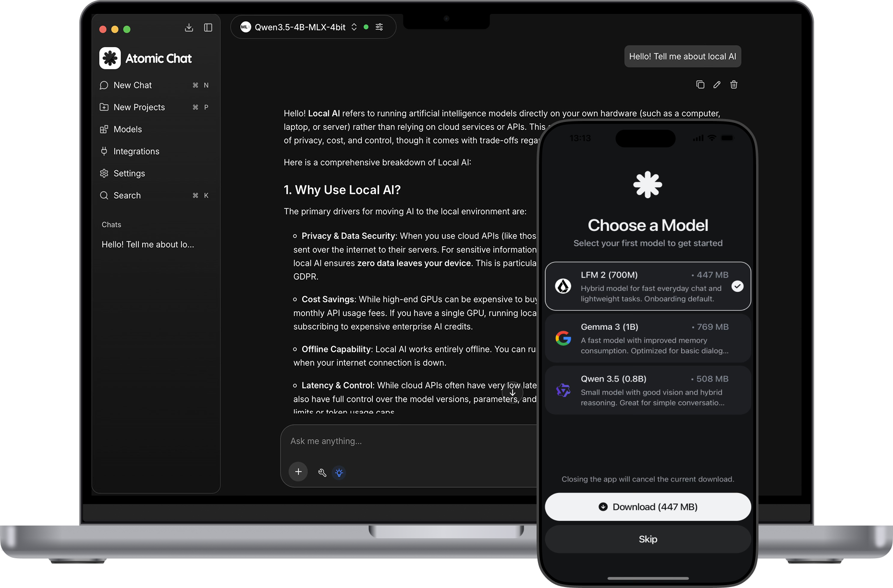The width and height of the screenshot is (893, 588).
Task: Click the '1. Why Use Local AI?' heading
Action: (342, 190)
